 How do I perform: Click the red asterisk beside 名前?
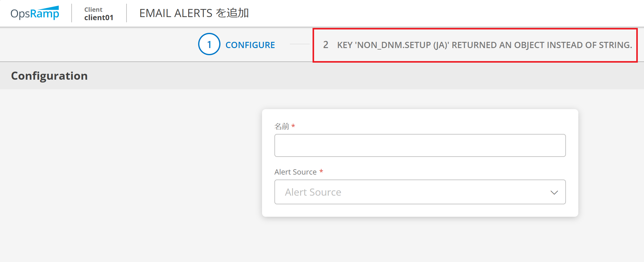[293, 126]
